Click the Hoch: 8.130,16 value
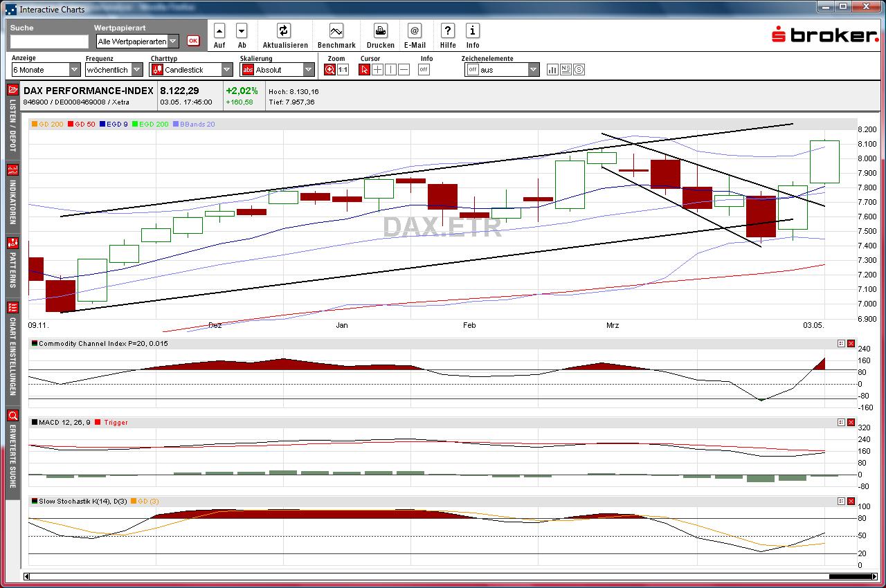The image size is (886, 588). (x=293, y=91)
